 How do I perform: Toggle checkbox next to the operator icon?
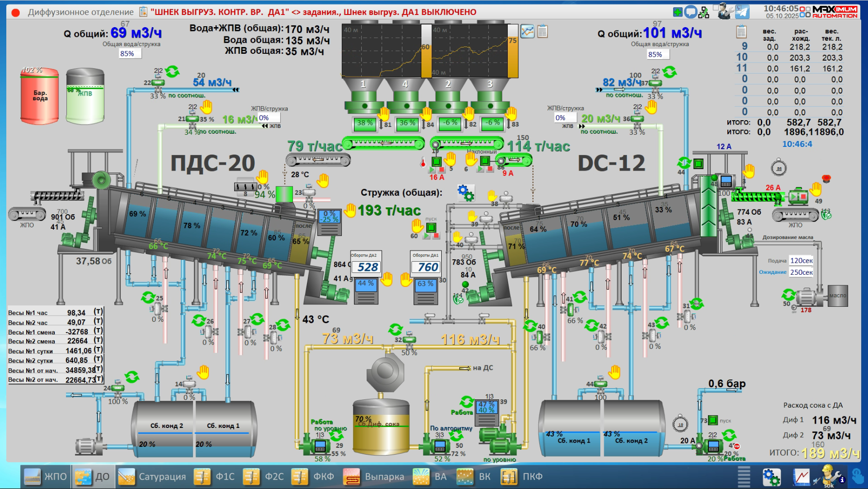click(716, 7)
